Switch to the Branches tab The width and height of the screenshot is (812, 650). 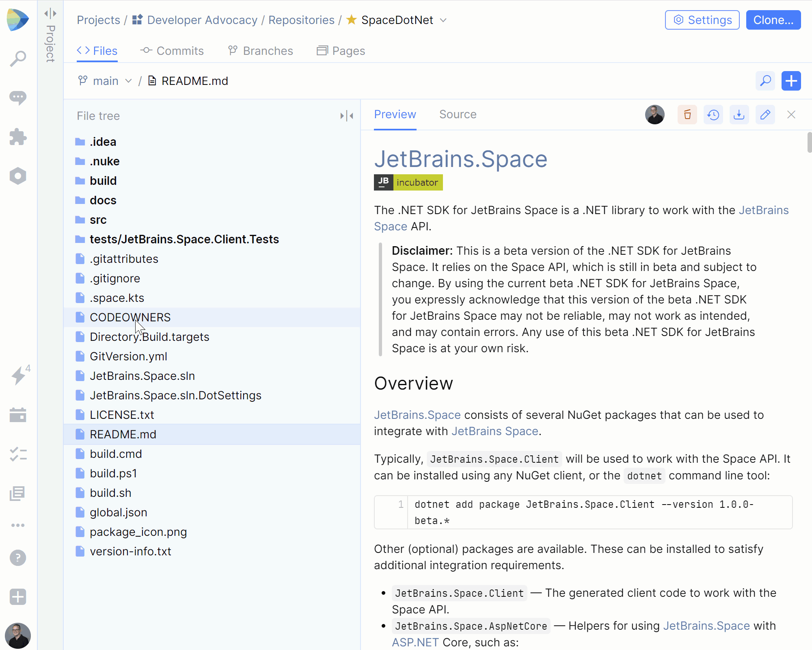click(261, 51)
